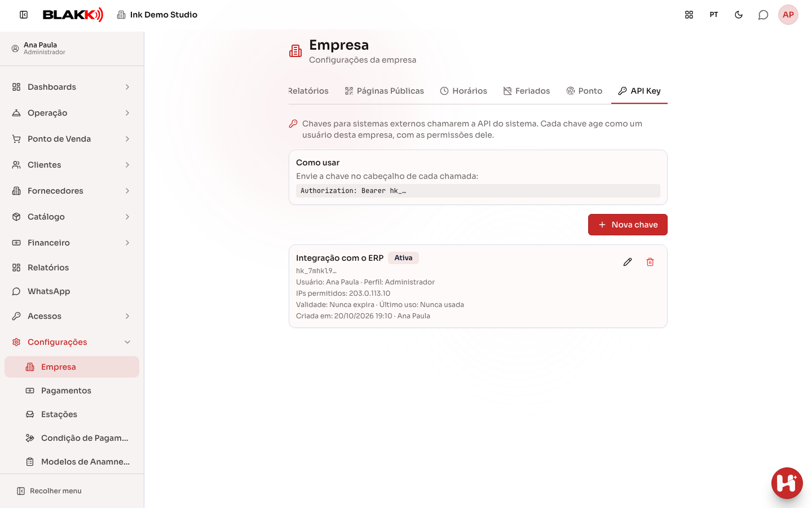Create a new key with Nova chave
The width and height of the screenshot is (812, 508).
pyautogui.click(x=628, y=225)
